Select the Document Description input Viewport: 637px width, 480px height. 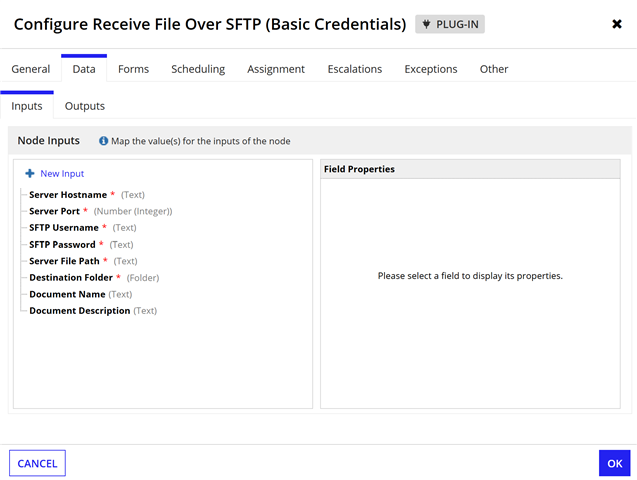pyautogui.click(x=80, y=311)
